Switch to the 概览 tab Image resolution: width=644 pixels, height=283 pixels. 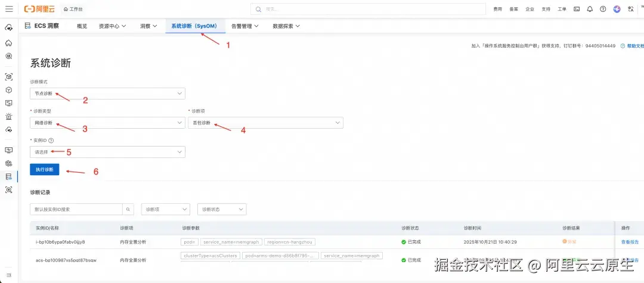[82, 26]
